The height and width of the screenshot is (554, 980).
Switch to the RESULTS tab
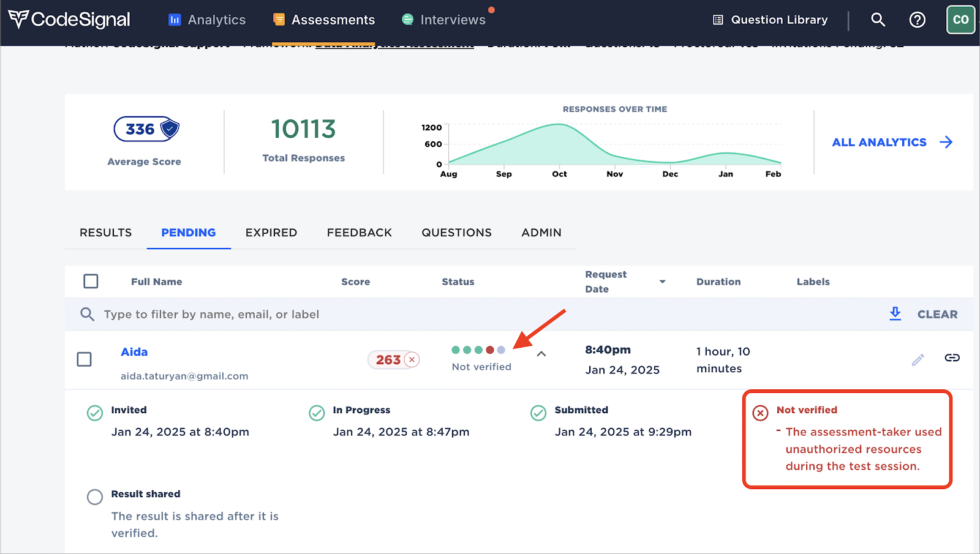[x=105, y=233]
